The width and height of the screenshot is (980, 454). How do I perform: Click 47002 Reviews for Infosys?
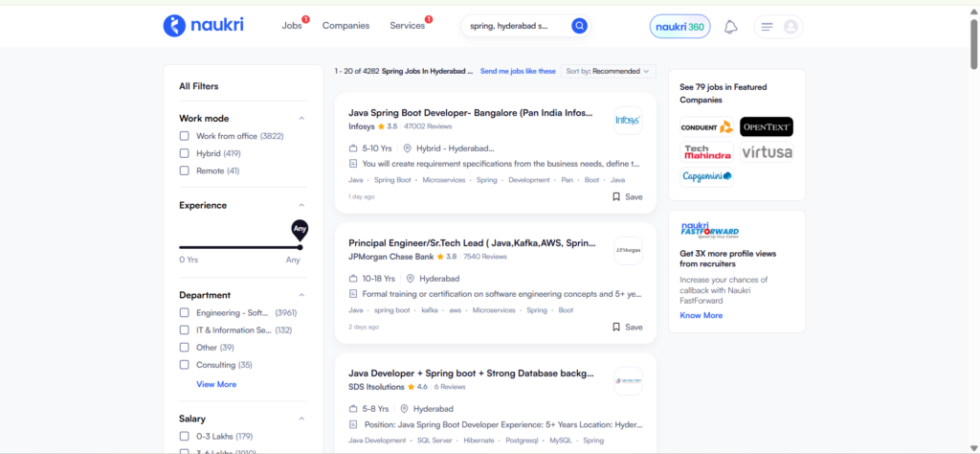click(428, 126)
